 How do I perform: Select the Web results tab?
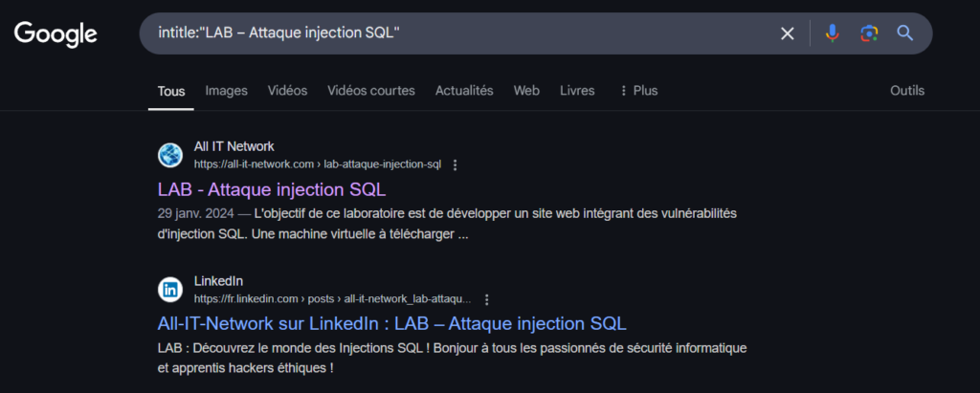[526, 91]
